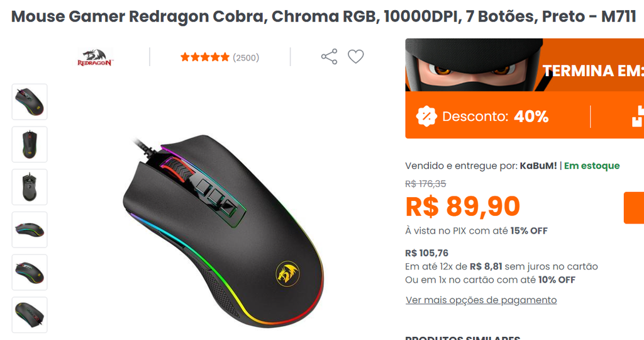Click the ninja mascot banner image
The image size is (644, 340).
coord(474,65)
